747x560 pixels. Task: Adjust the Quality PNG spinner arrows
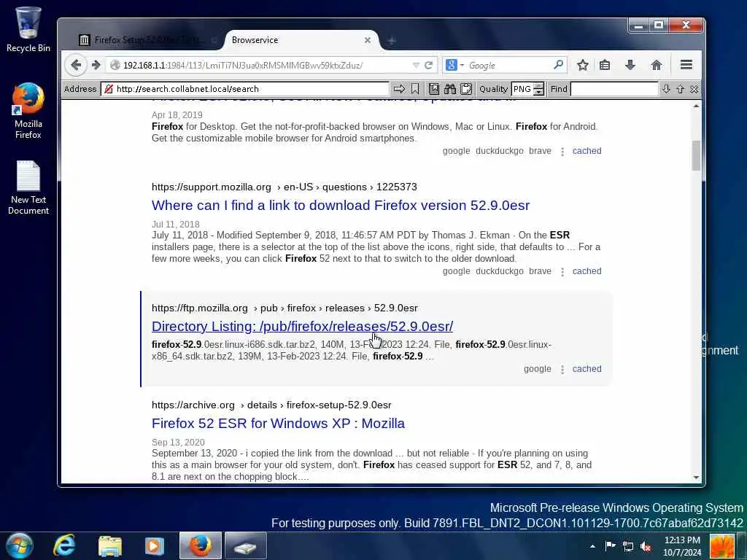539,89
